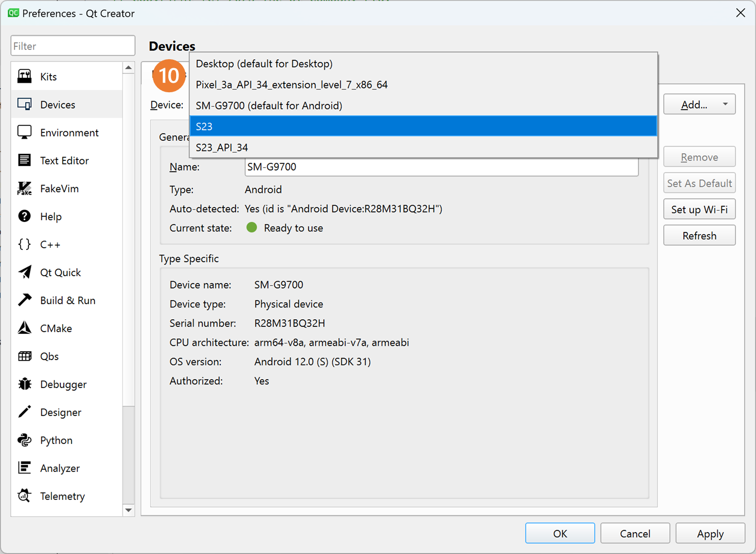Open the Text Editor category label

pyautogui.click(x=64, y=160)
